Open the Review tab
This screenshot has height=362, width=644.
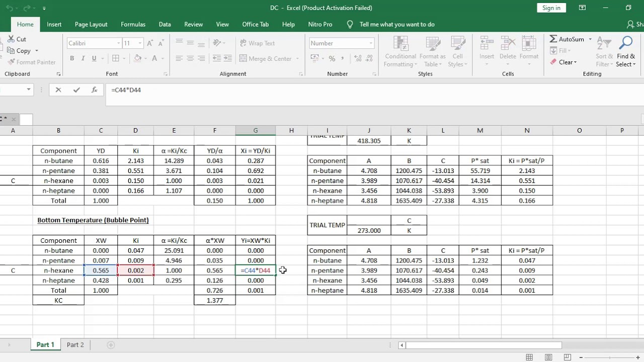[x=194, y=24]
